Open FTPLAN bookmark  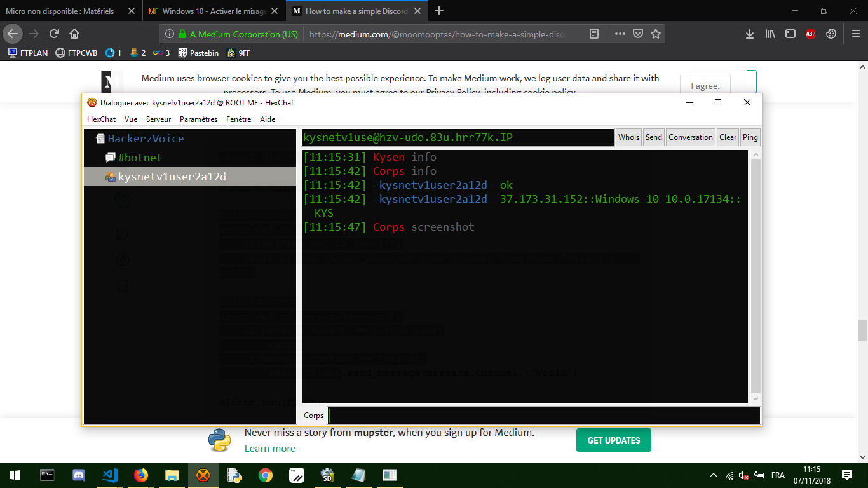28,53
